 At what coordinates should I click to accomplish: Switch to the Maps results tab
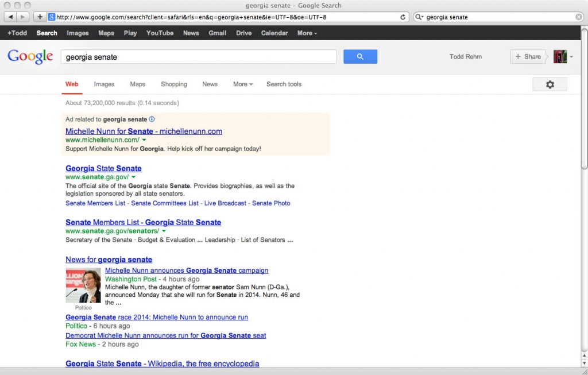click(x=138, y=84)
